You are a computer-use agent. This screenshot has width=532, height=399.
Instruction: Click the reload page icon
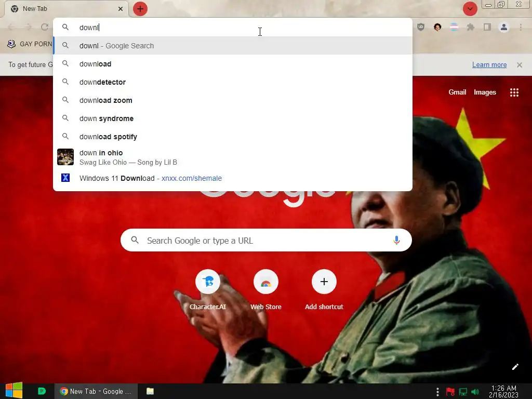click(45, 27)
